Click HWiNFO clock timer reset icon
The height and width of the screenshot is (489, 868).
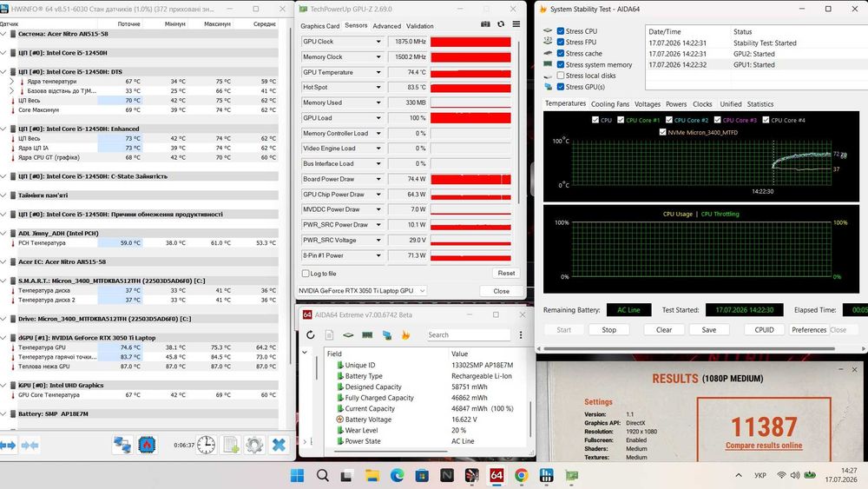pyautogui.click(x=206, y=445)
